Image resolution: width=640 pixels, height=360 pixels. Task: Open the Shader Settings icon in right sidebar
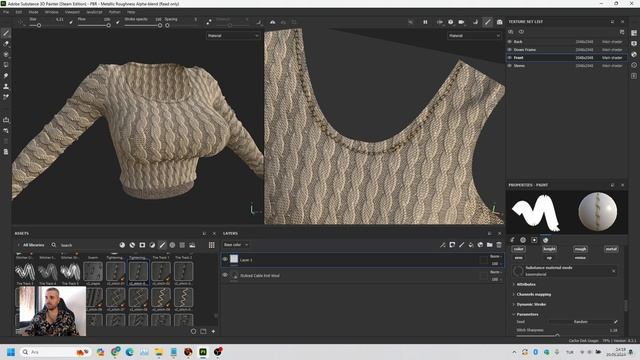[633, 54]
